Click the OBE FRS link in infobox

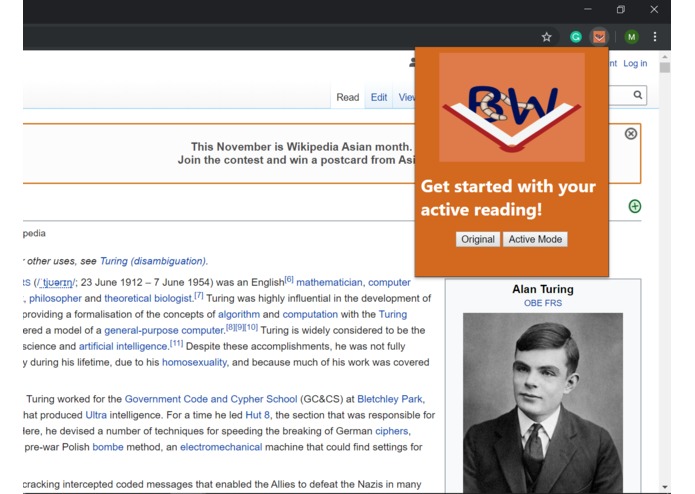[543, 303]
